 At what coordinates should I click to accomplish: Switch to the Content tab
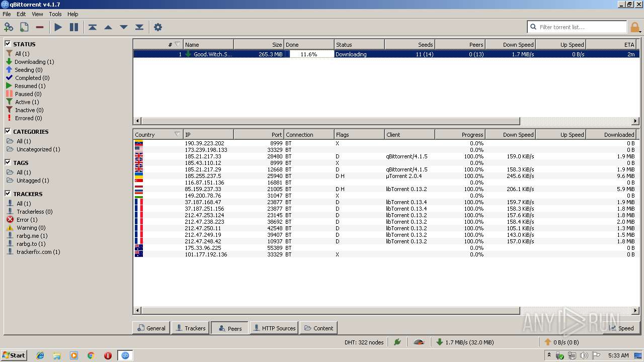[x=318, y=328]
